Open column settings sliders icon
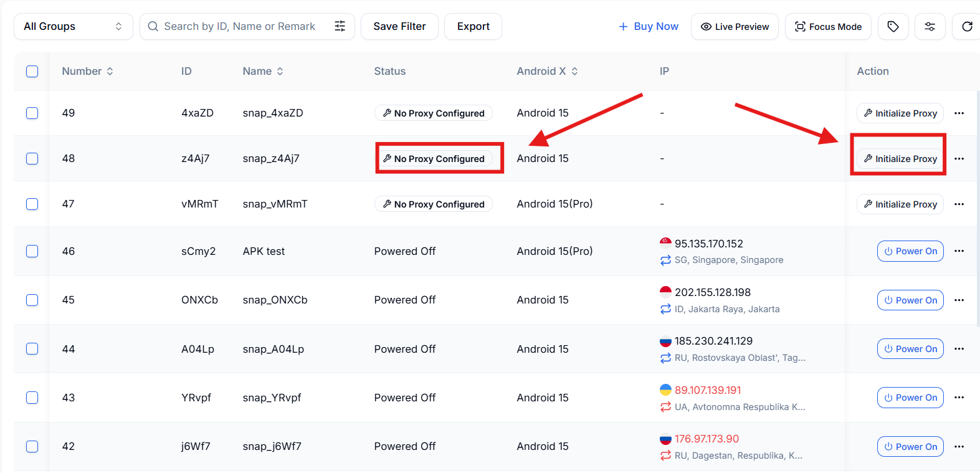 930,26
